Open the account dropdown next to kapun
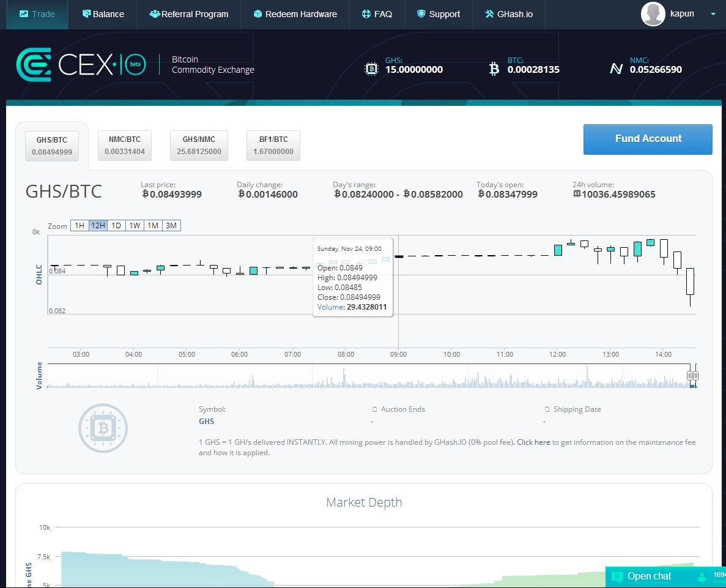This screenshot has width=726, height=588. click(712, 13)
